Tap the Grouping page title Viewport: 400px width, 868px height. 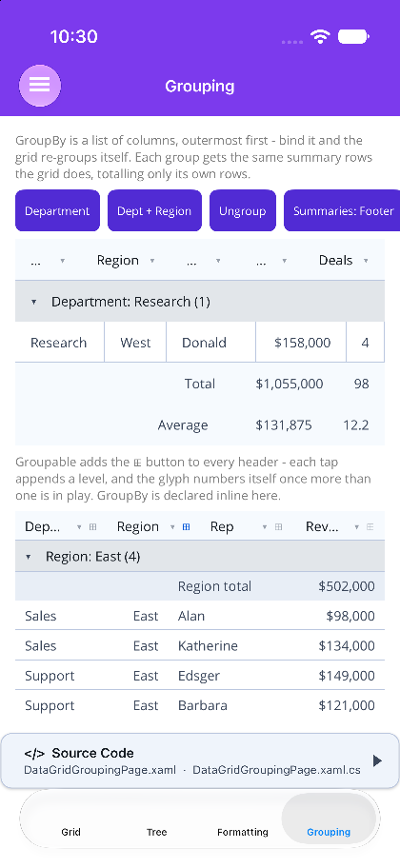[199, 87]
